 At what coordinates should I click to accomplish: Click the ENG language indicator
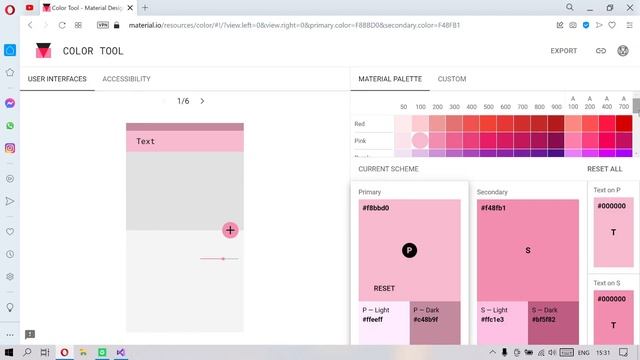pos(584,352)
